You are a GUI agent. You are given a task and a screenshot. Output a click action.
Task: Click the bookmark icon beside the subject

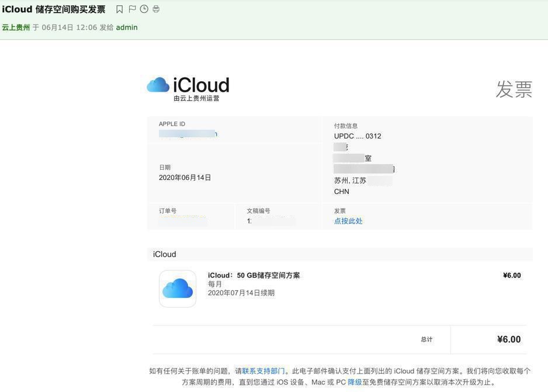pos(119,9)
